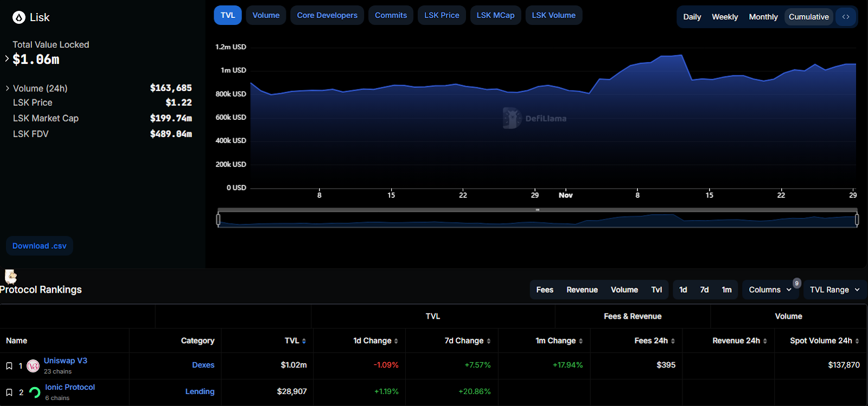The width and height of the screenshot is (868, 406).
Task: Toggle the LSK Volume chart metric
Action: (x=553, y=15)
